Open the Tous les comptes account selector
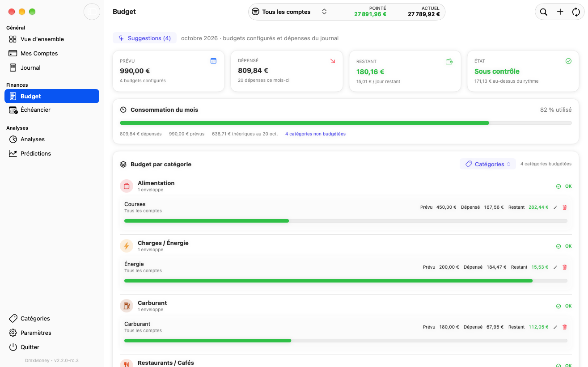 (290, 12)
